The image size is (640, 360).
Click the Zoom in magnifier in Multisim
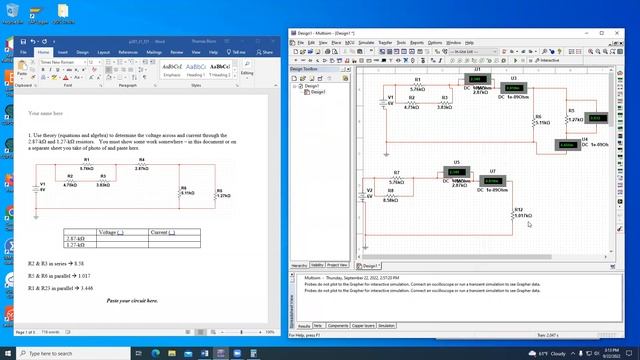coord(591,52)
